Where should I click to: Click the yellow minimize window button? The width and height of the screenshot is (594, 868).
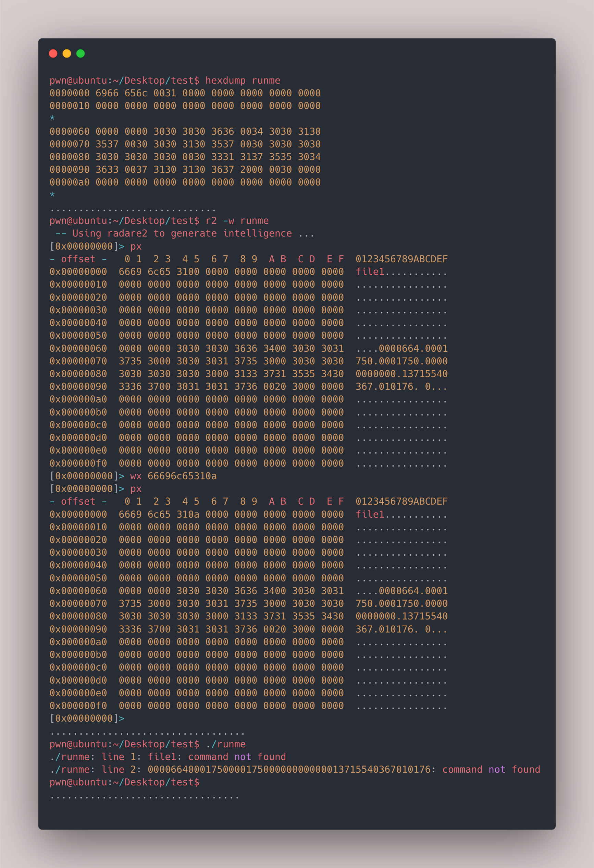(67, 53)
